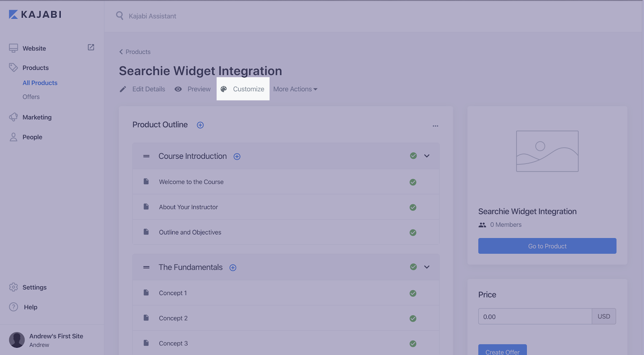This screenshot has height=355, width=644.
Task: Open the Concept 1 lesson
Action: (173, 293)
